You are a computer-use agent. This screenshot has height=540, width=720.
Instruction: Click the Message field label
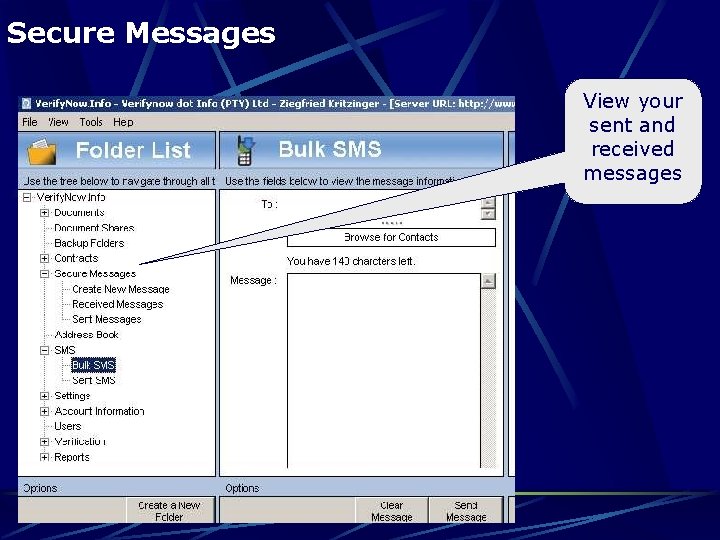[x=253, y=280]
